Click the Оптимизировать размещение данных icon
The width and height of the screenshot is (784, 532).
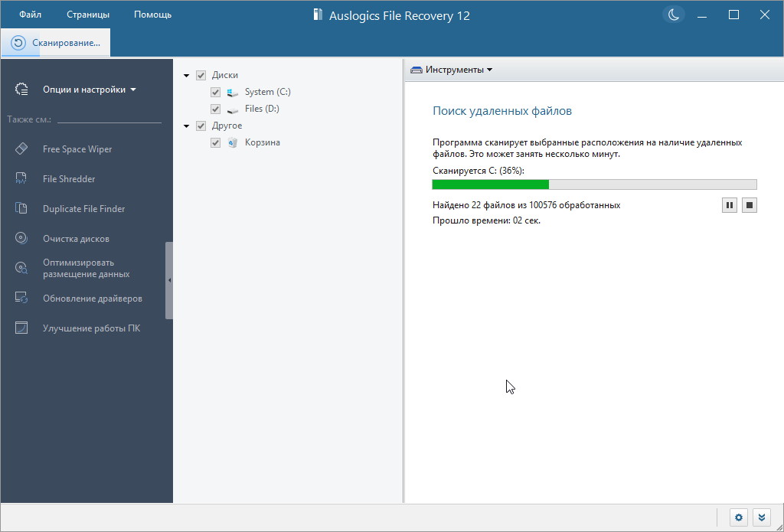(21, 268)
